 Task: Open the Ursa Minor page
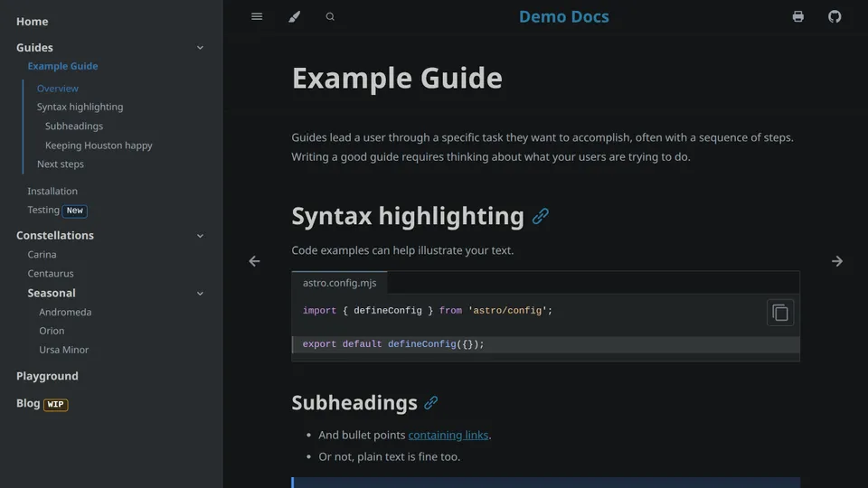[63, 350]
